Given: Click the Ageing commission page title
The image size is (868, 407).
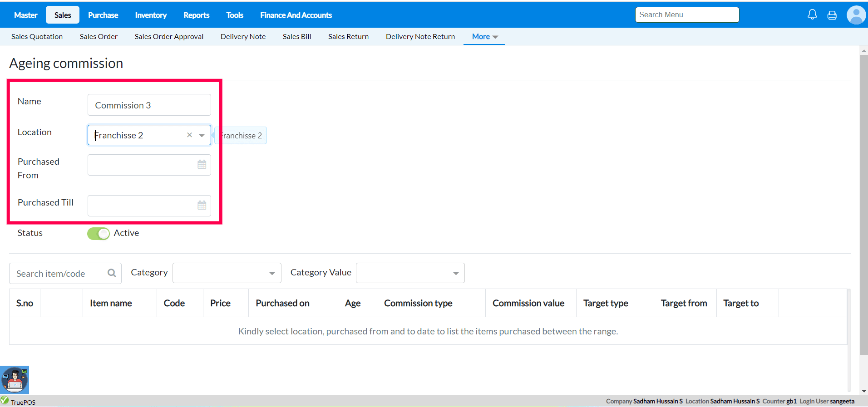Looking at the screenshot, I should (x=66, y=63).
